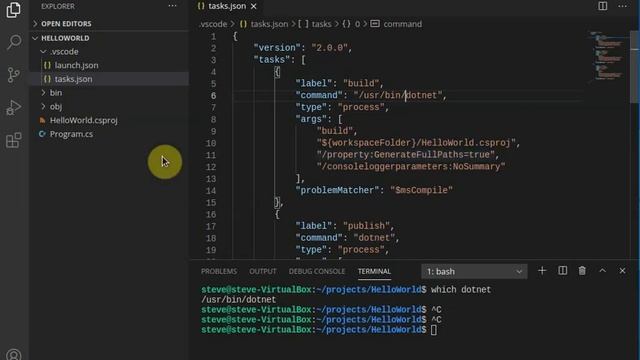Create a new terminal with plus icon

tap(542, 271)
